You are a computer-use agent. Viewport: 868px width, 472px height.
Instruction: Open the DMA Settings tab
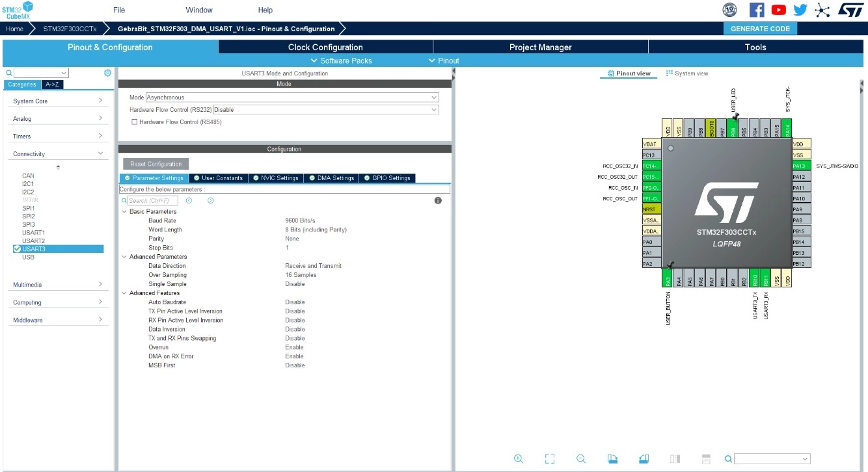[x=331, y=178]
